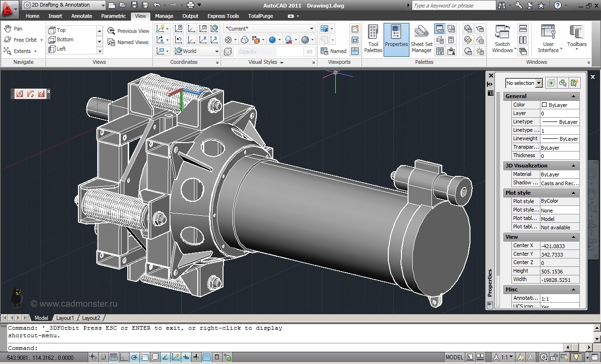Toggle grid display in status bar
Image resolution: width=601 pixels, height=364 pixels.
[113, 357]
